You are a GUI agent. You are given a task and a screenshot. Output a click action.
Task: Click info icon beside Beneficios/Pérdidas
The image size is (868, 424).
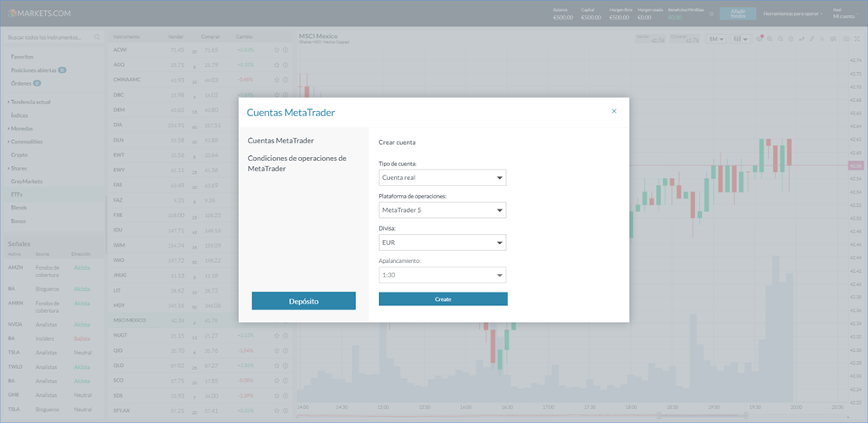(x=711, y=14)
